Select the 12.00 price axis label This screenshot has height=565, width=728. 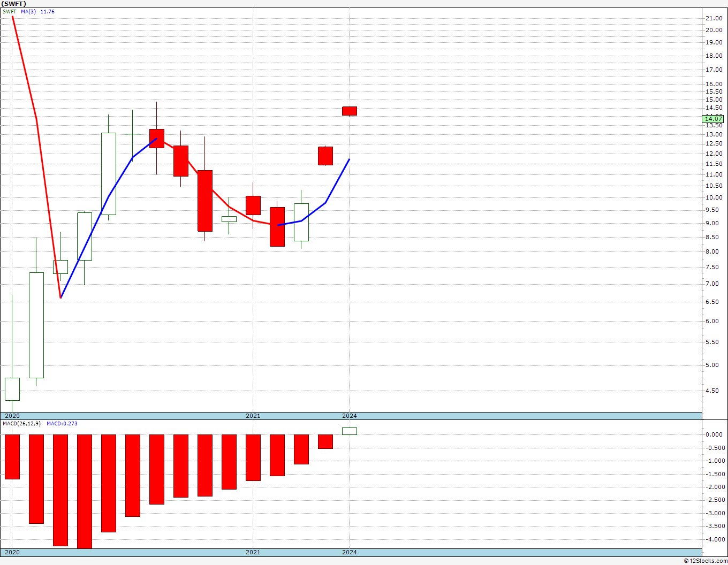(714, 154)
